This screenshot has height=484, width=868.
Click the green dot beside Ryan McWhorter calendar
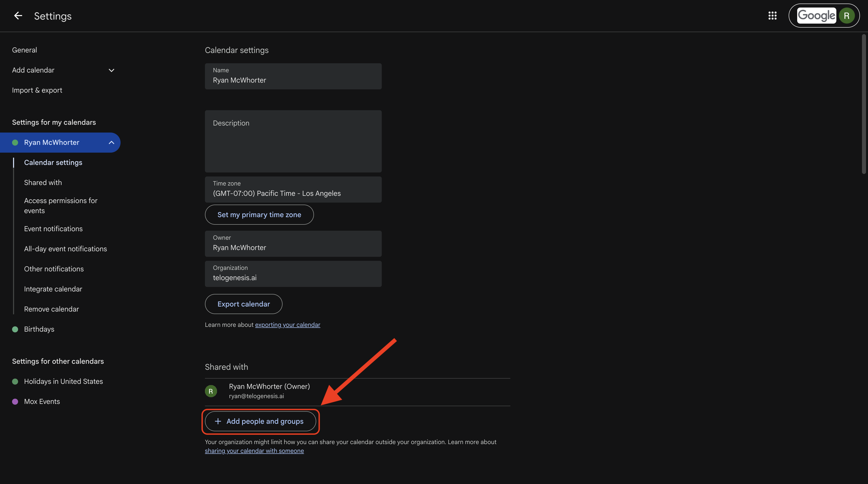pos(15,142)
